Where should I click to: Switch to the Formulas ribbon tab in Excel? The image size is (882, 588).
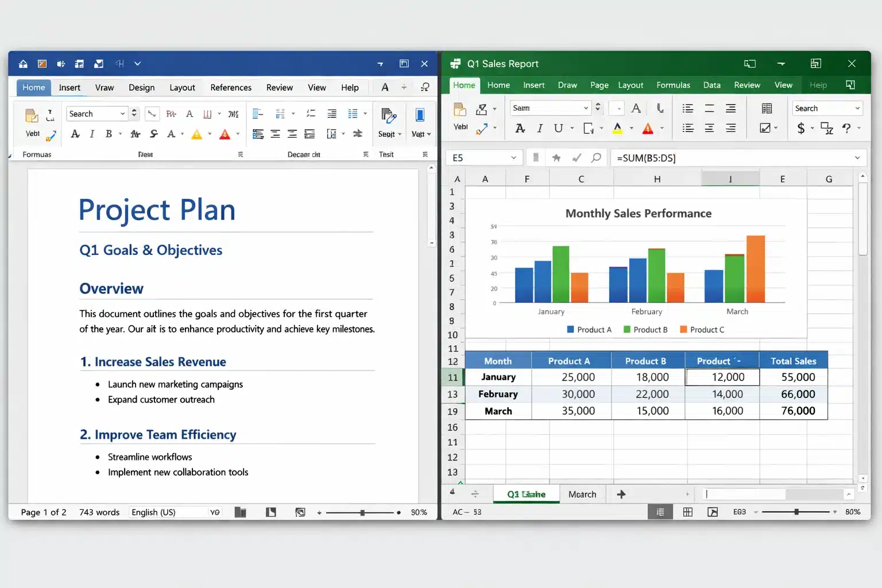(673, 85)
